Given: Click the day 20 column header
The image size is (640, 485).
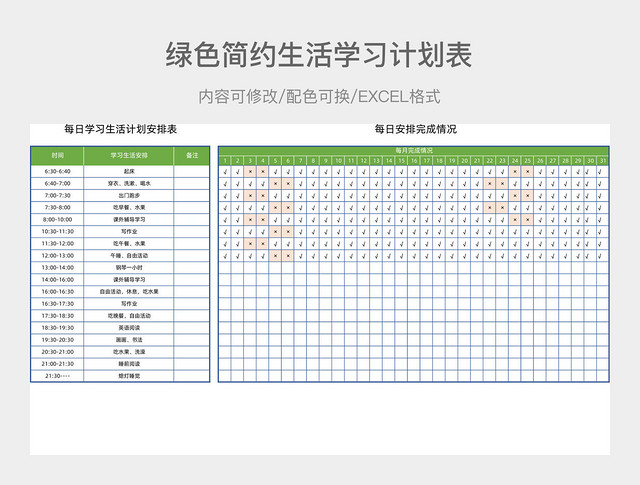Looking at the screenshot, I should tap(464, 161).
